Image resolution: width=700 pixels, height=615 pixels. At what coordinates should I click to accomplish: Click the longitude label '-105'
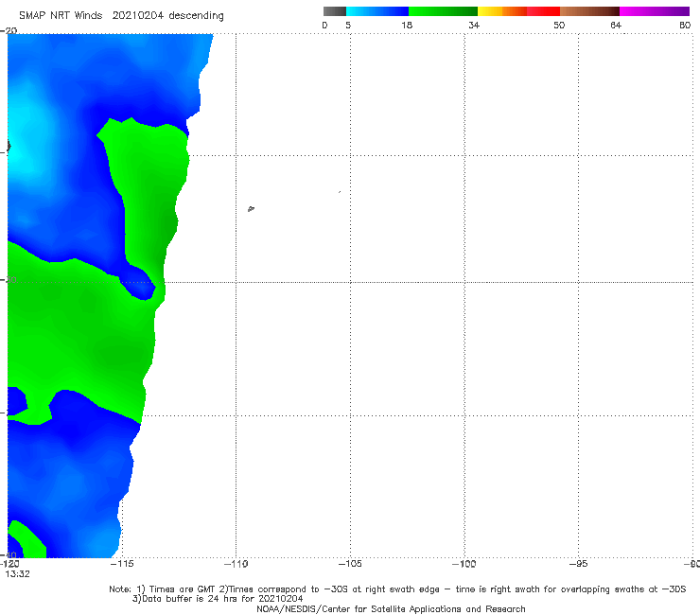(350, 564)
